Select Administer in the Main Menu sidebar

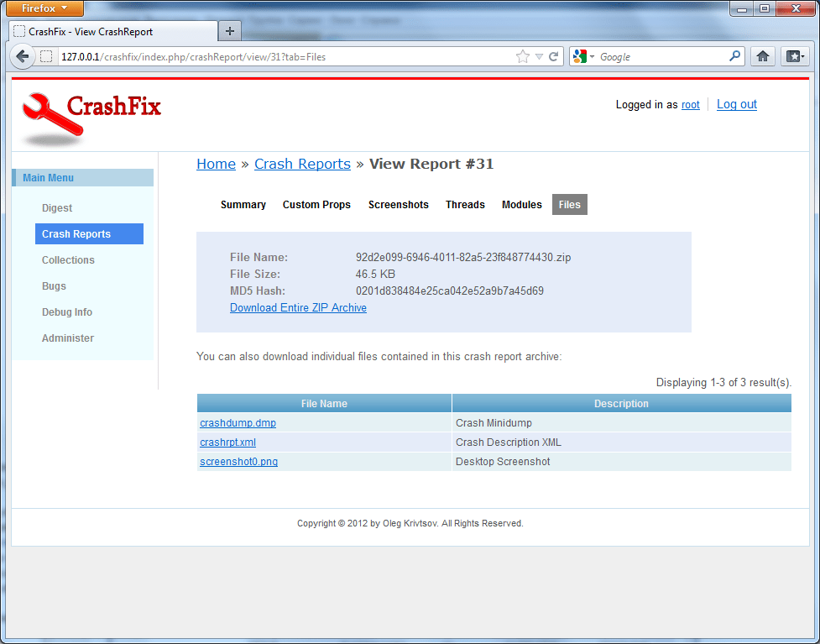(x=67, y=338)
